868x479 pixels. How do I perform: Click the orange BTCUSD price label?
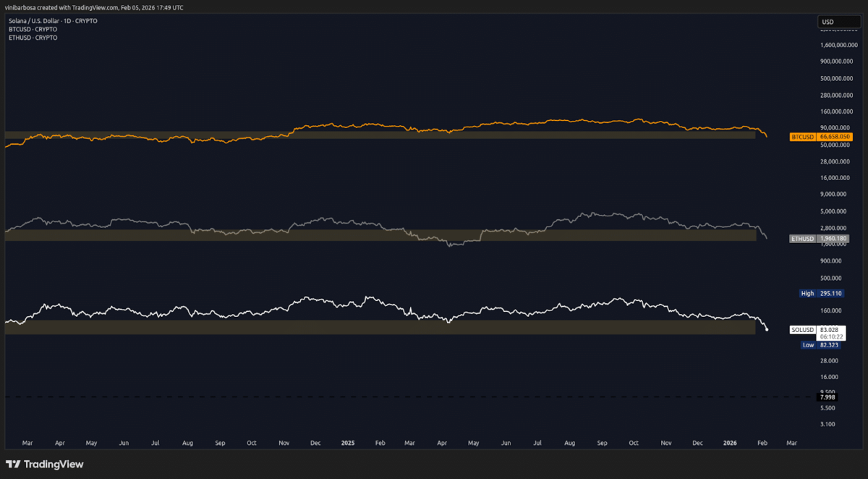click(x=820, y=136)
